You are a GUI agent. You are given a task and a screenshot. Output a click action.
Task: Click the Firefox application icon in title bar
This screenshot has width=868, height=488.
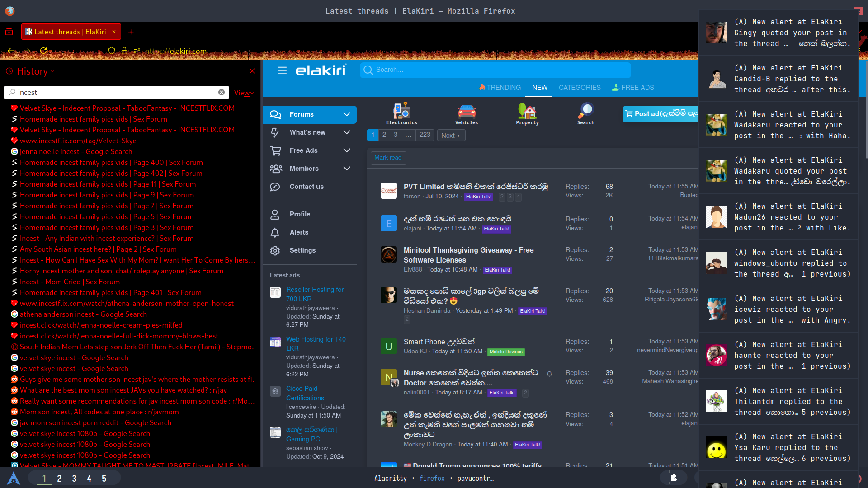(x=10, y=11)
